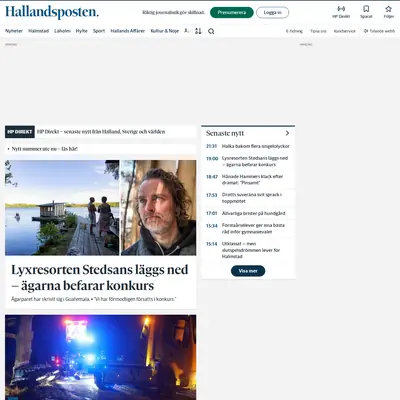Open 19:00 Lyxresorten Stedsans news item
The height and width of the screenshot is (400, 400).
tap(248, 161)
